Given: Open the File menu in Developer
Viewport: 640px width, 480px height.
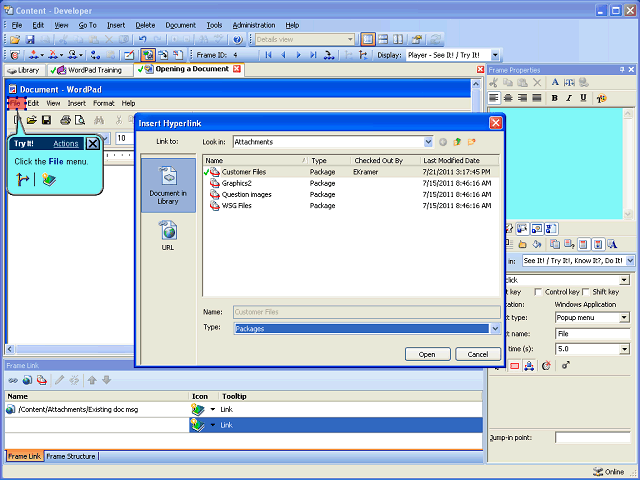Looking at the screenshot, I should click(17, 25).
